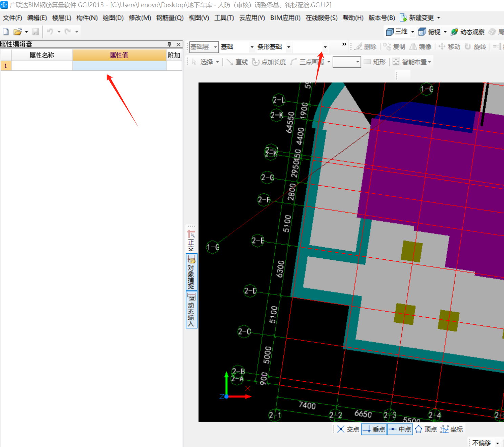Screen dimensions: 504x447
Task: Toggle 顶点 vertex snap
Action: click(x=426, y=429)
